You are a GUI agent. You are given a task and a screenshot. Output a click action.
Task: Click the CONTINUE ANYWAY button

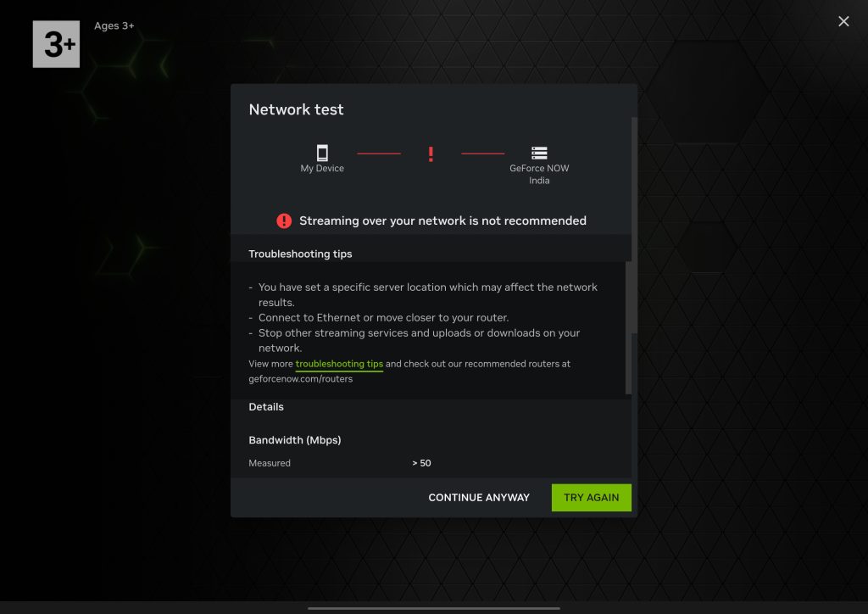[479, 497]
